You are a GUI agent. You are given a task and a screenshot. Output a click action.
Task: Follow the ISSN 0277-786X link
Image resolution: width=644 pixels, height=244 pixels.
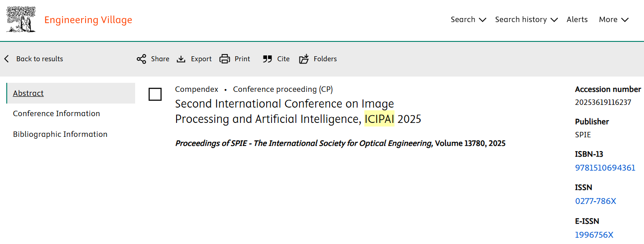pyautogui.click(x=595, y=201)
